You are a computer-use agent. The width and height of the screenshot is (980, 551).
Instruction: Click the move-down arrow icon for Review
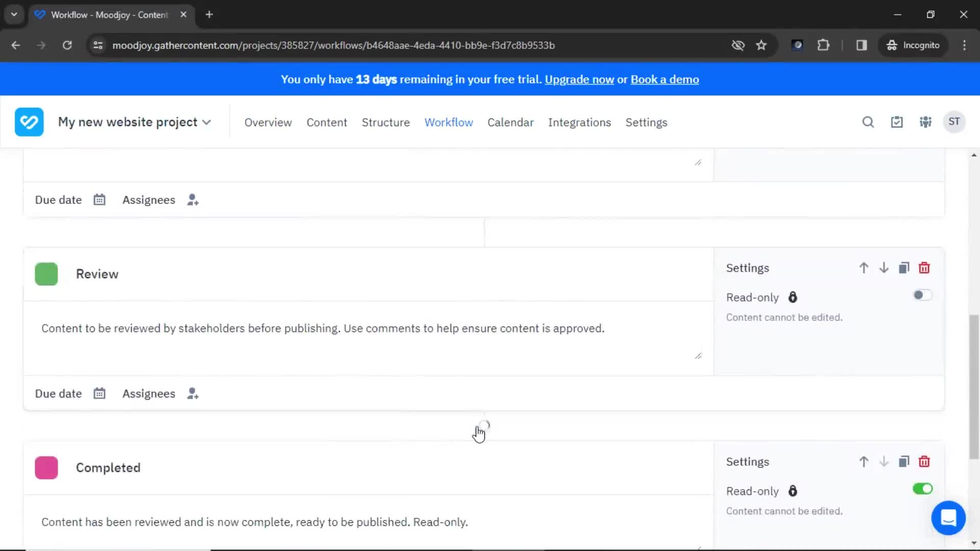click(x=884, y=268)
